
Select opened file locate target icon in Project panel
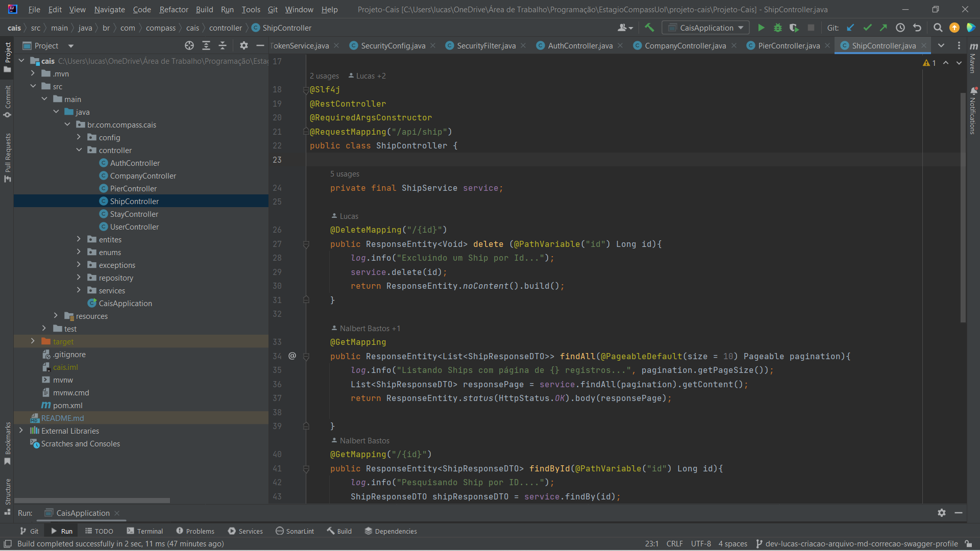coord(189,46)
